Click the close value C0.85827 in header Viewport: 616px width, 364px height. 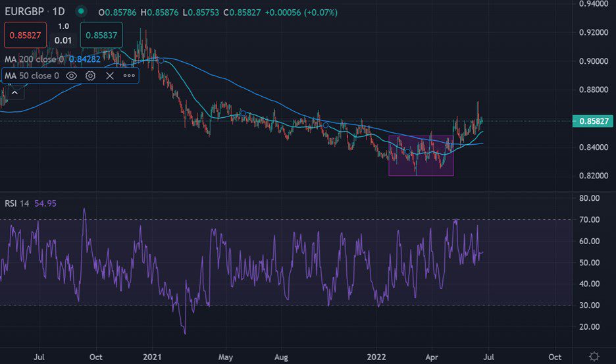pos(242,13)
